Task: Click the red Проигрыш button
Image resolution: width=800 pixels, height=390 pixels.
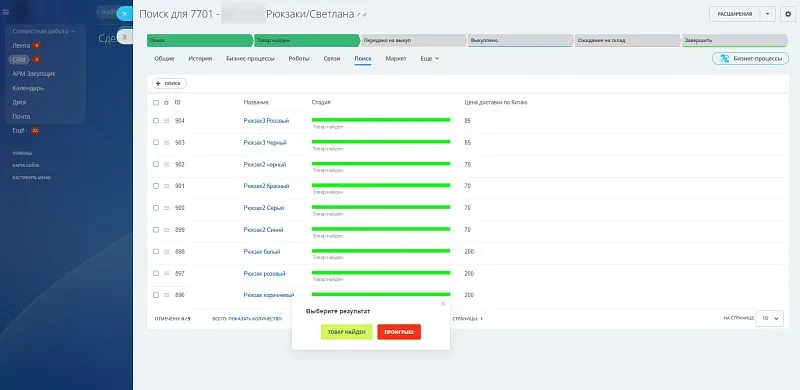Action: (399, 332)
